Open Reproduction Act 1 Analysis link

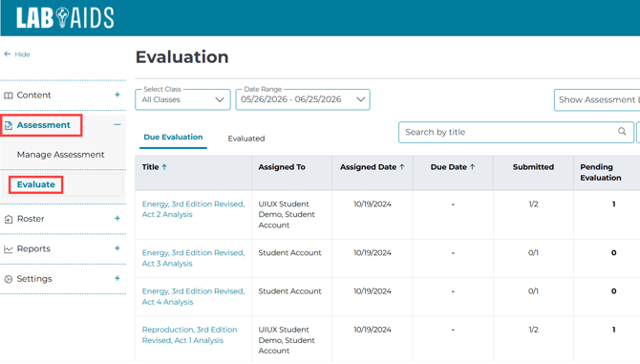click(189, 334)
